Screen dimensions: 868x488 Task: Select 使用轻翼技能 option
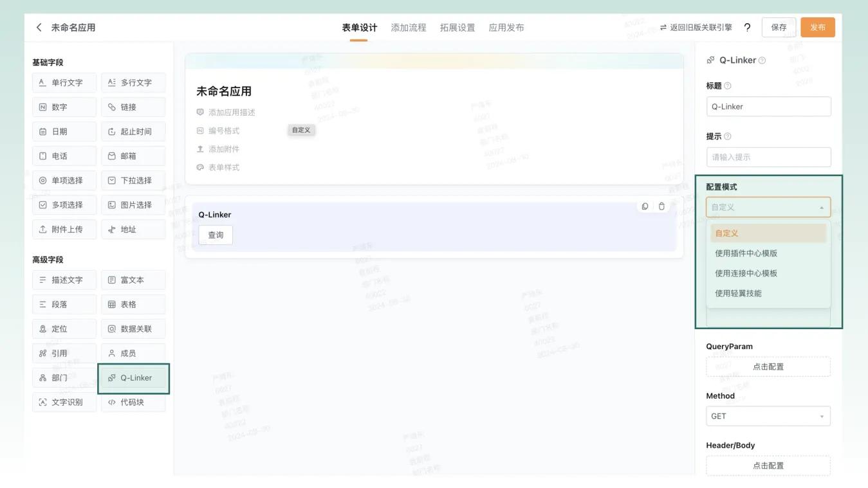point(768,293)
